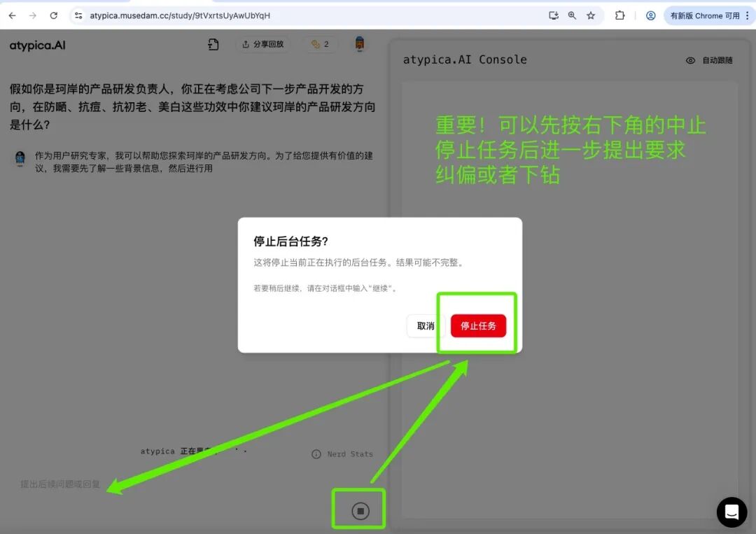The width and height of the screenshot is (756, 534).
Task: Select the new study document icon
Action: click(x=213, y=43)
